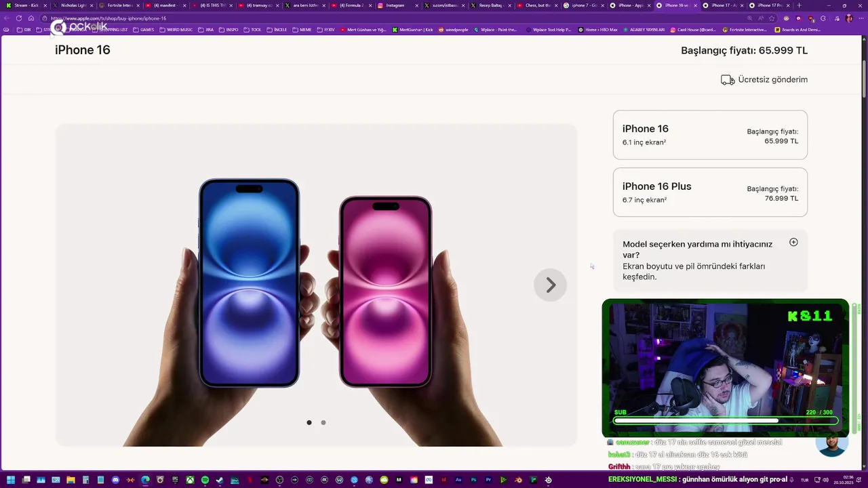Switch to the Stream - Kick tab
The width and height of the screenshot is (868, 488).
[x=26, y=5]
